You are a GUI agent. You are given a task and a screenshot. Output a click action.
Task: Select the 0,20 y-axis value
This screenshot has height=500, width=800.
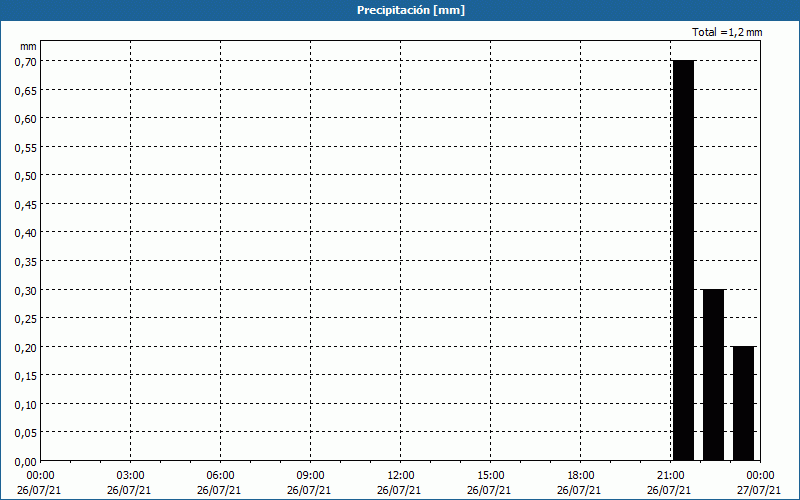(26, 347)
